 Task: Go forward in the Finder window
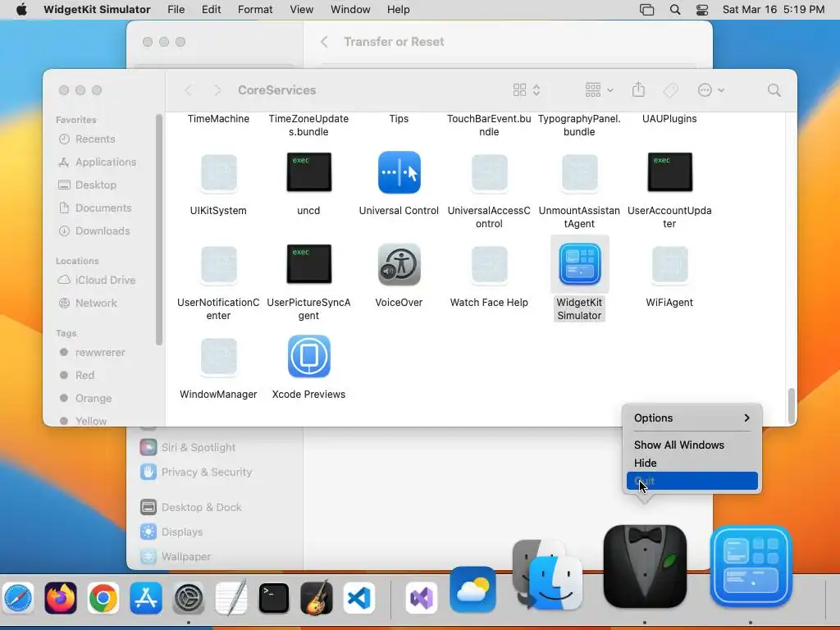tap(217, 90)
